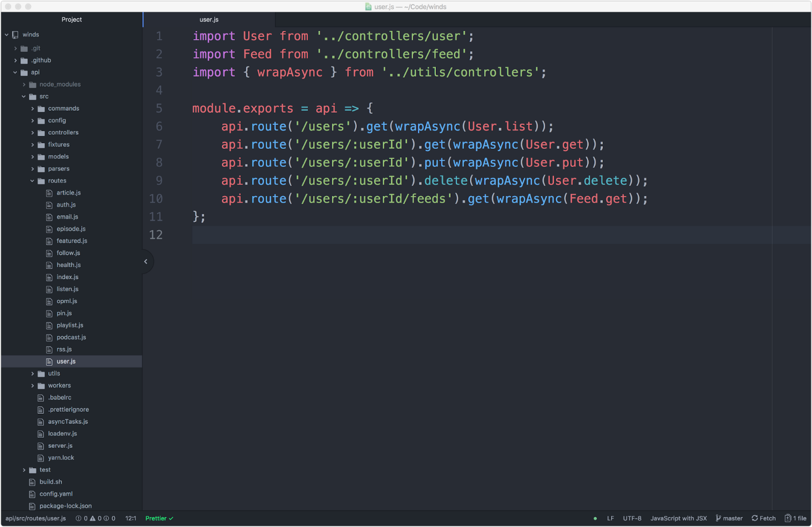The width and height of the screenshot is (812, 527).
Task: Click the api/src/routes/user.js path in status bar
Action: pos(36,518)
